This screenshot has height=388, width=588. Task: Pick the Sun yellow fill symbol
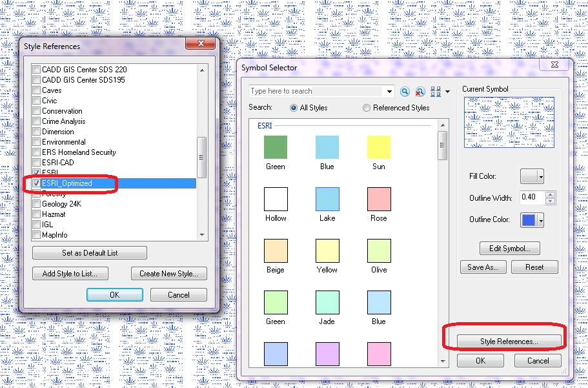coord(379,147)
